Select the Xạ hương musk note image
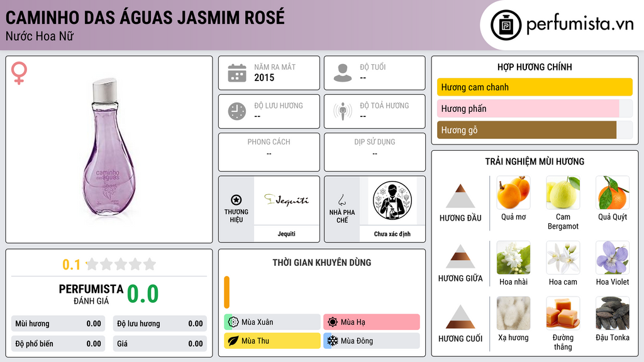Viewport: 644px width, 362px height. tap(513, 313)
